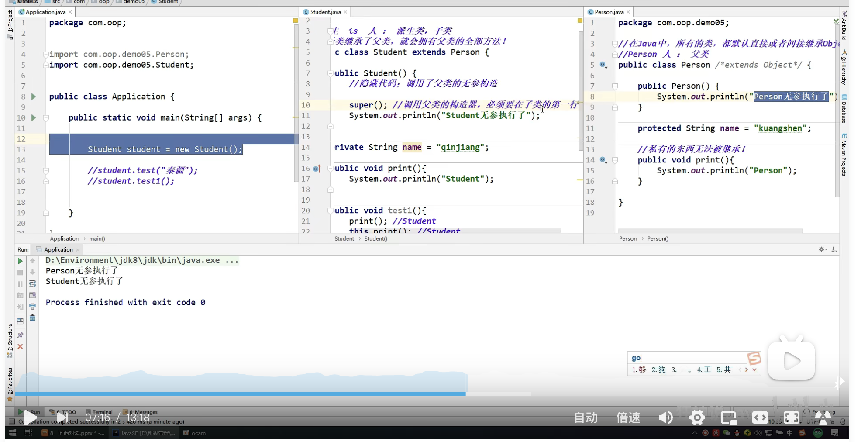Expand the IME candidate list down arrow
868x442 pixels.
pyautogui.click(x=754, y=370)
